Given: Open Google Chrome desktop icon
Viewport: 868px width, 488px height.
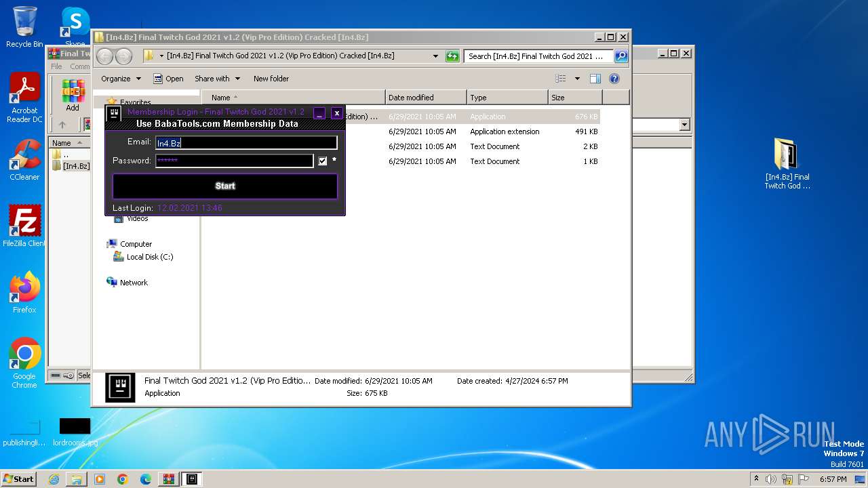Looking at the screenshot, I should tap(24, 363).
